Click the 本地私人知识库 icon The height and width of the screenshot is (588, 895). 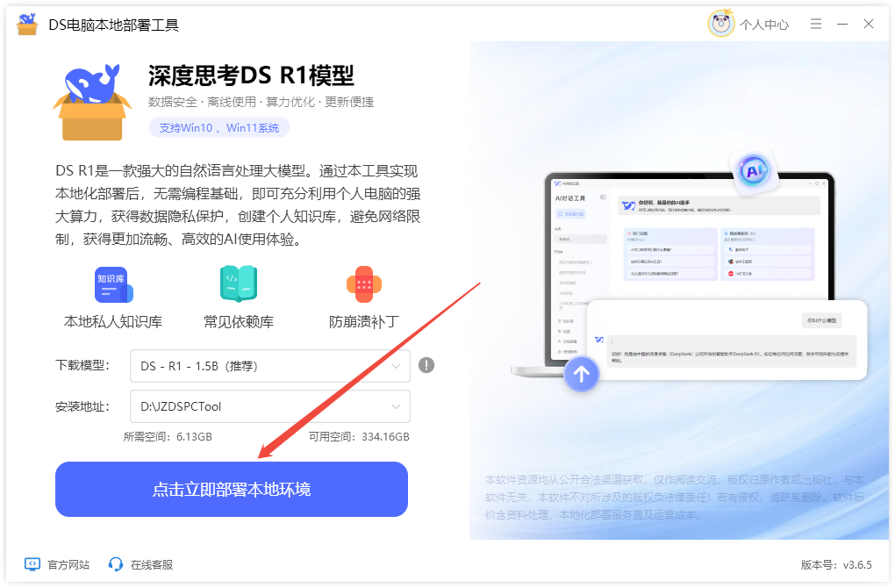click(x=113, y=284)
